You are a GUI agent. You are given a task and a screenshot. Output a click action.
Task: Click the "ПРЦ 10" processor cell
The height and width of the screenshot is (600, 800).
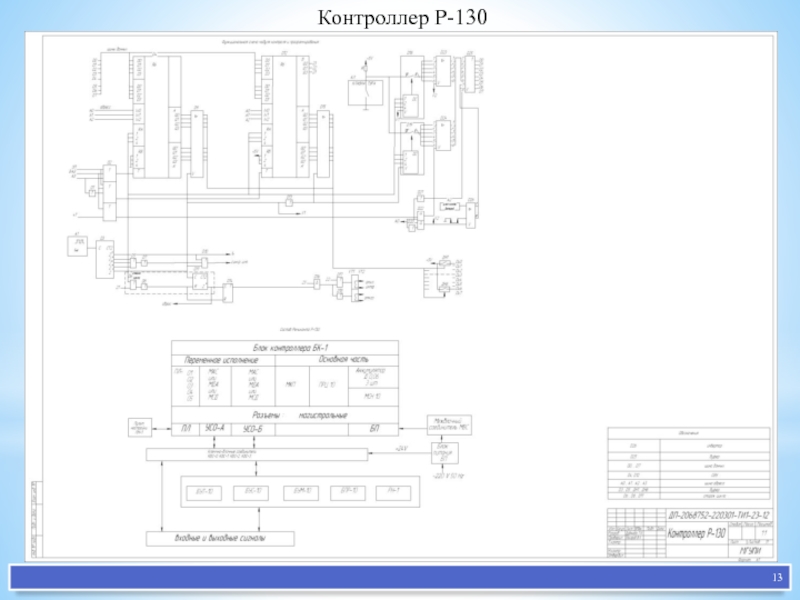(x=327, y=385)
